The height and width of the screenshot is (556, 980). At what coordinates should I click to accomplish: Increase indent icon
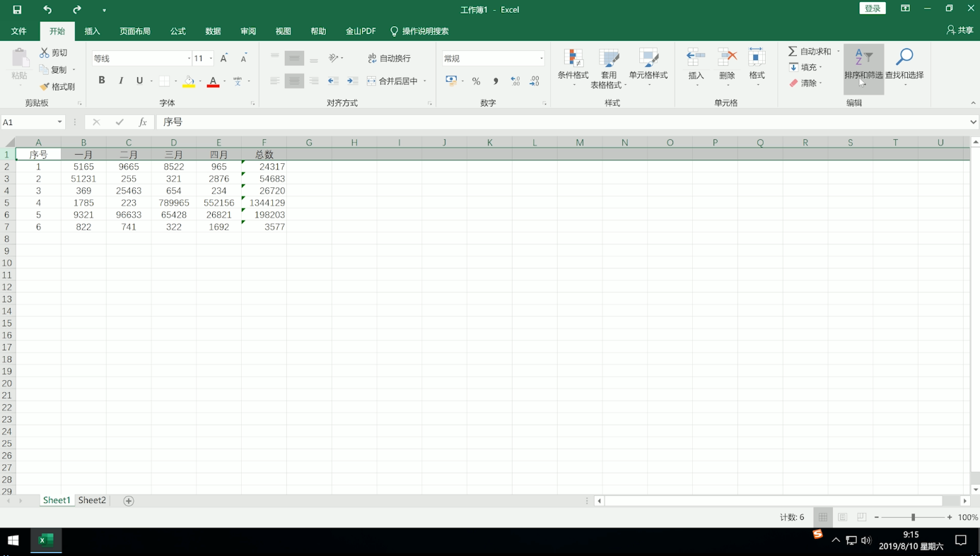pos(352,81)
